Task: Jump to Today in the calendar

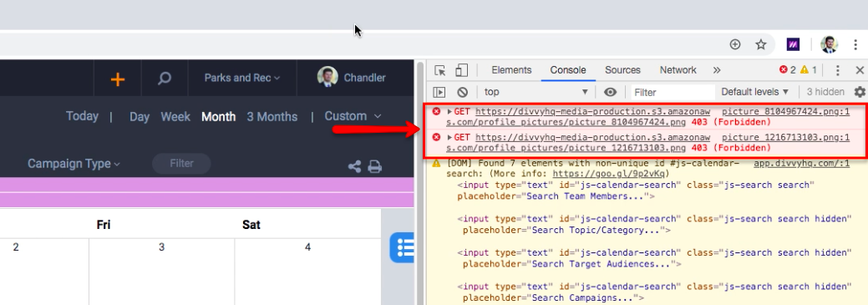Action: (82, 116)
